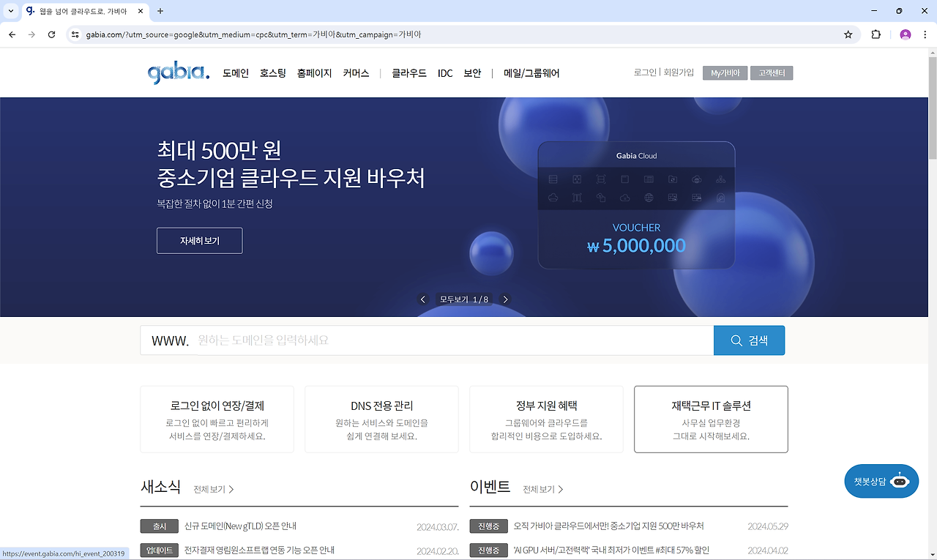The width and height of the screenshot is (937, 560).
Task: Reload the page
Action: 51,34
